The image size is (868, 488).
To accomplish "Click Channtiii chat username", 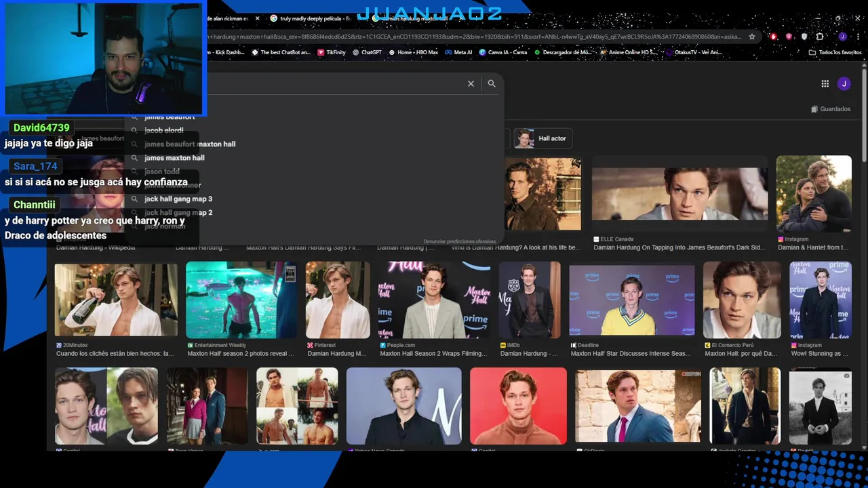I will tap(34, 205).
